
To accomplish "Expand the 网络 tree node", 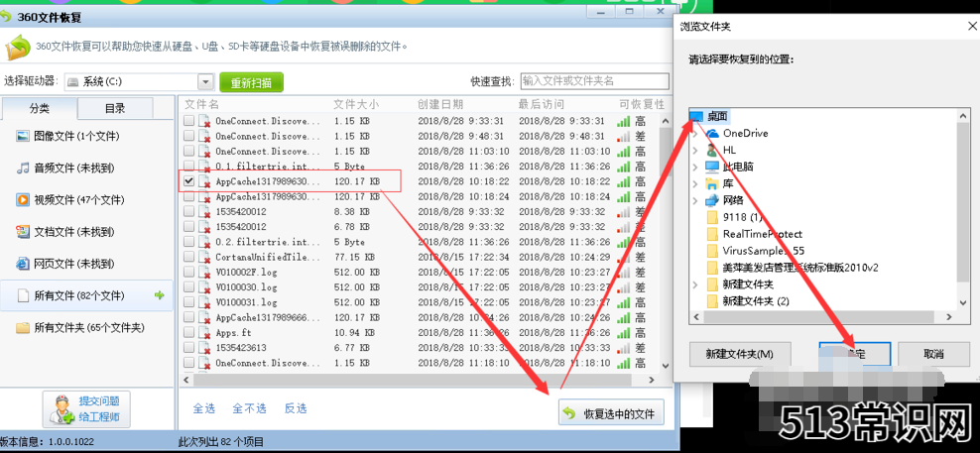I will click(x=695, y=200).
